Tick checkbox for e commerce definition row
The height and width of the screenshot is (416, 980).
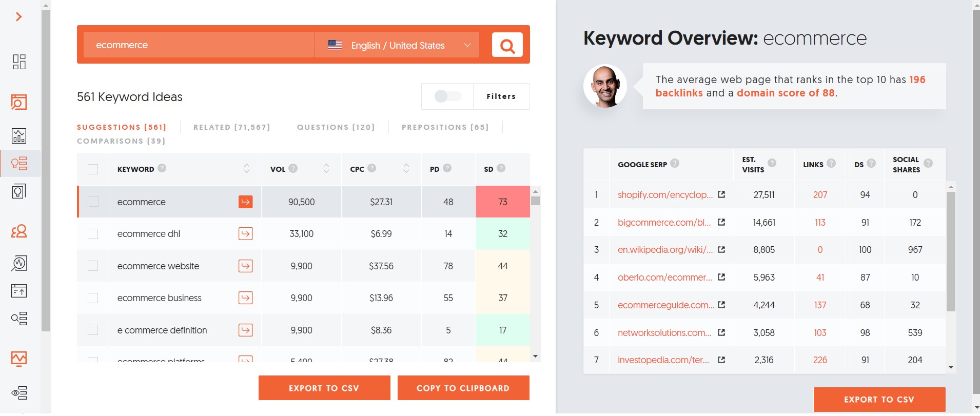(93, 330)
